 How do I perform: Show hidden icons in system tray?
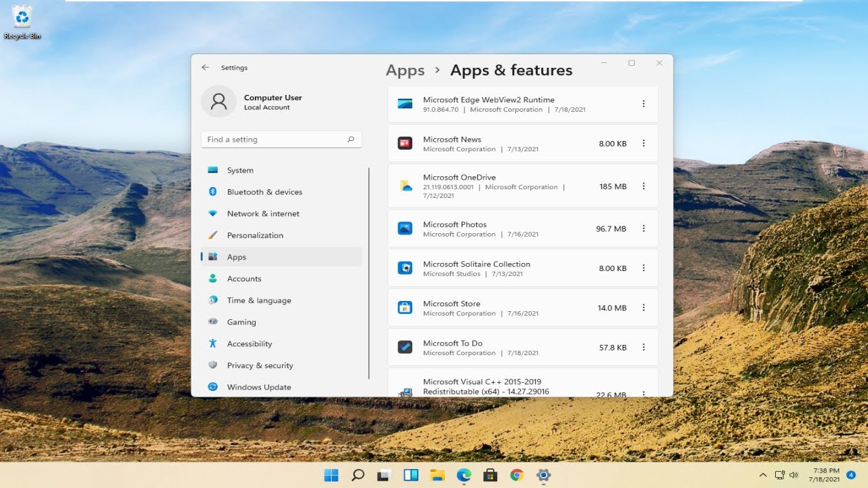(763, 475)
